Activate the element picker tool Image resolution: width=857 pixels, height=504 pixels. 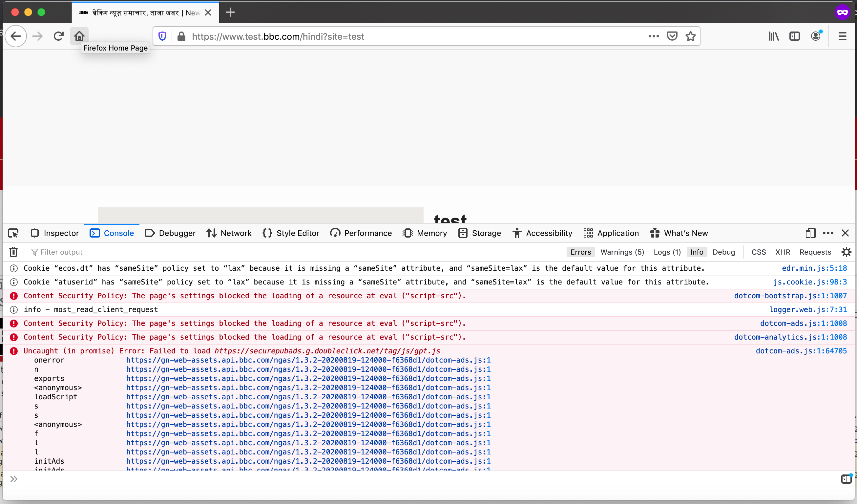tap(13, 233)
